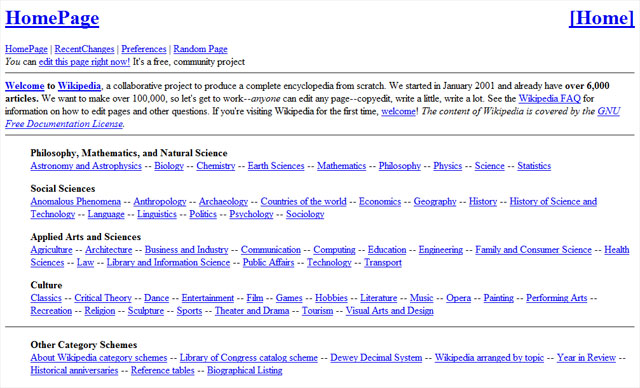This screenshot has height=388, width=640.
Task: Open the Biology topic
Action: (169, 166)
